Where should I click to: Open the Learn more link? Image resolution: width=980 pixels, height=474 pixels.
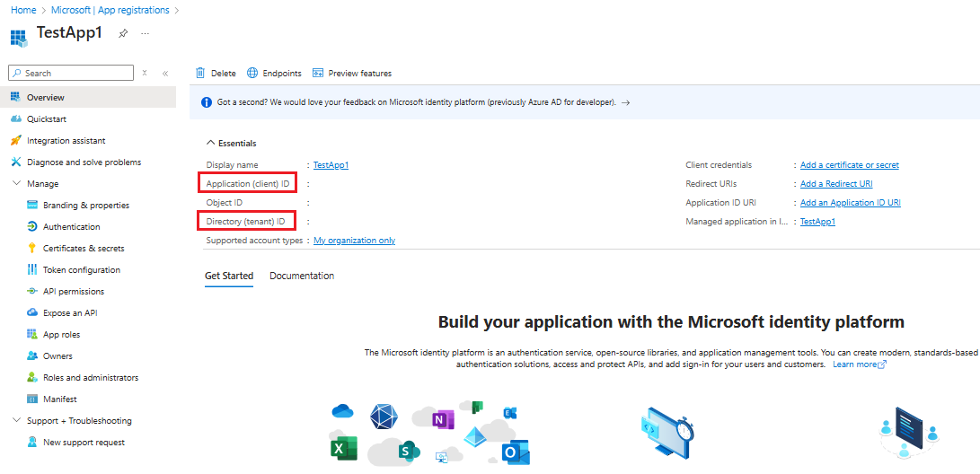(x=860, y=364)
